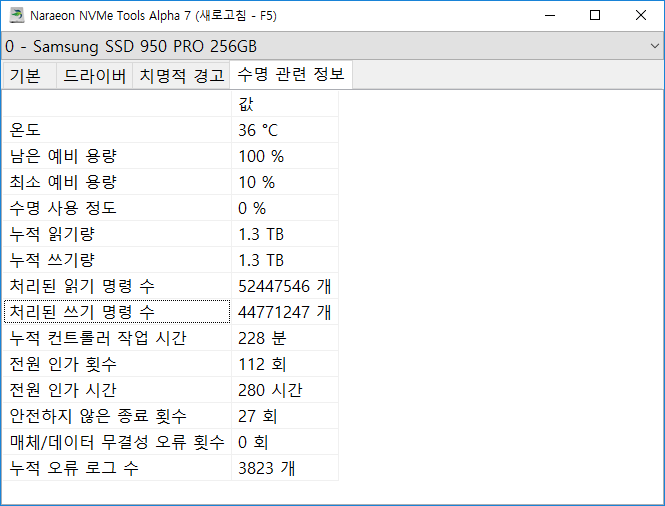The height and width of the screenshot is (506, 665).
Task: Open the Samsung SSD 950 PRO drive dropdown
Action: pos(332,46)
